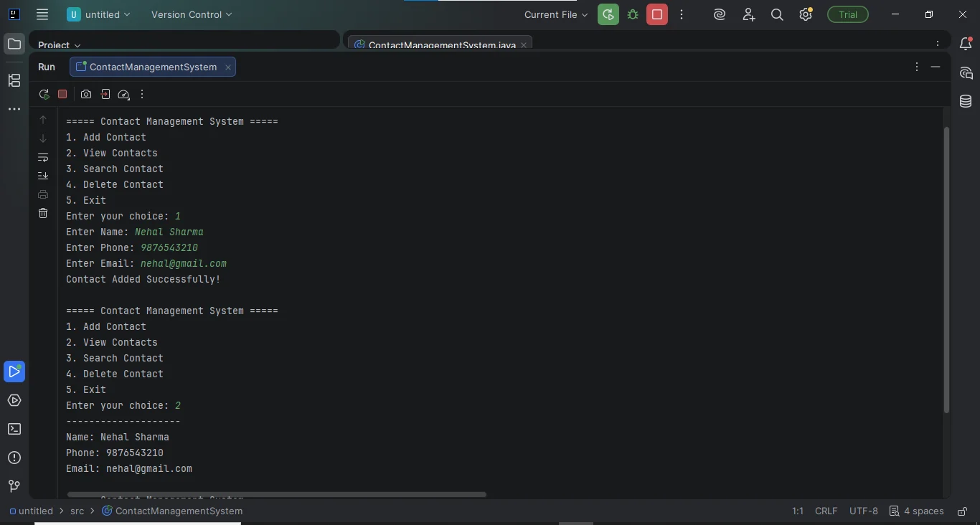Open the Database tool window

tap(966, 102)
